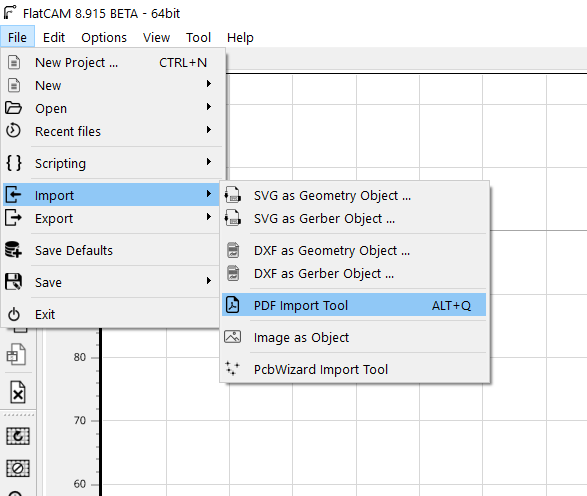Screen dimensions: 587x496
Task: Launch PcbWizard Import Tool
Action: 354,369
